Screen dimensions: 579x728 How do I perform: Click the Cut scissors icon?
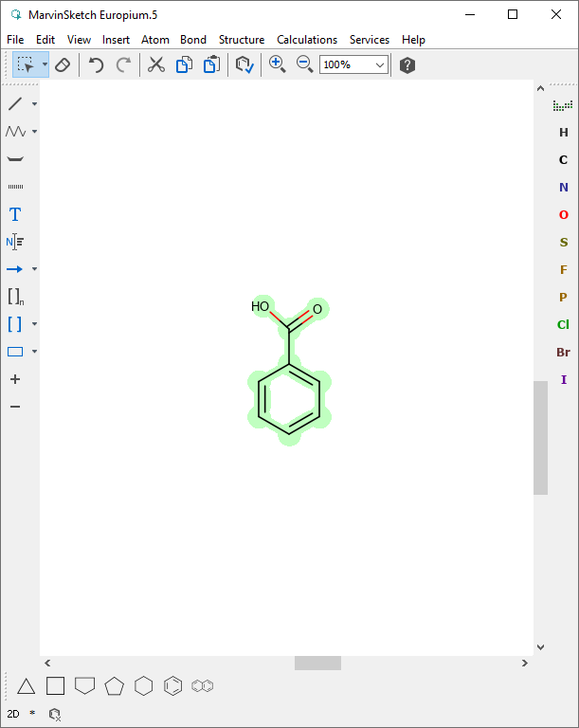point(156,64)
